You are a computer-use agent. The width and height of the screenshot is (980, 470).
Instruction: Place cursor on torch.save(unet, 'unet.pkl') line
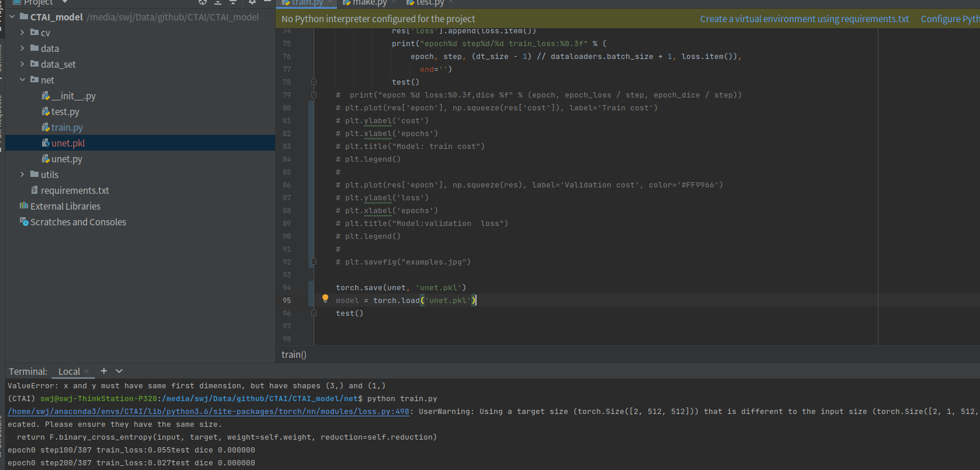coord(401,287)
